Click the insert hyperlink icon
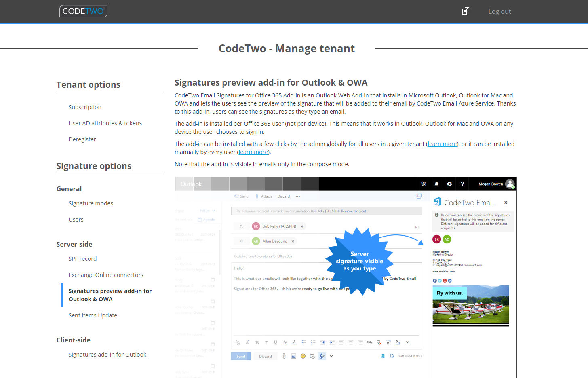This screenshot has width=588, height=378. click(x=369, y=342)
